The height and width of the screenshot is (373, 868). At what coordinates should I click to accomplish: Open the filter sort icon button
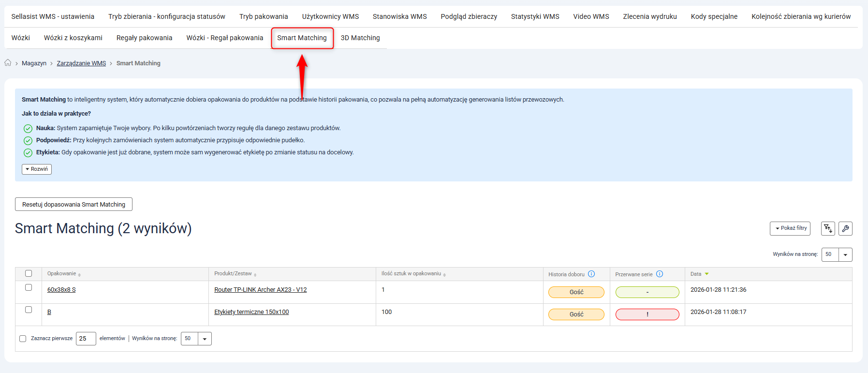pyautogui.click(x=828, y=228)
